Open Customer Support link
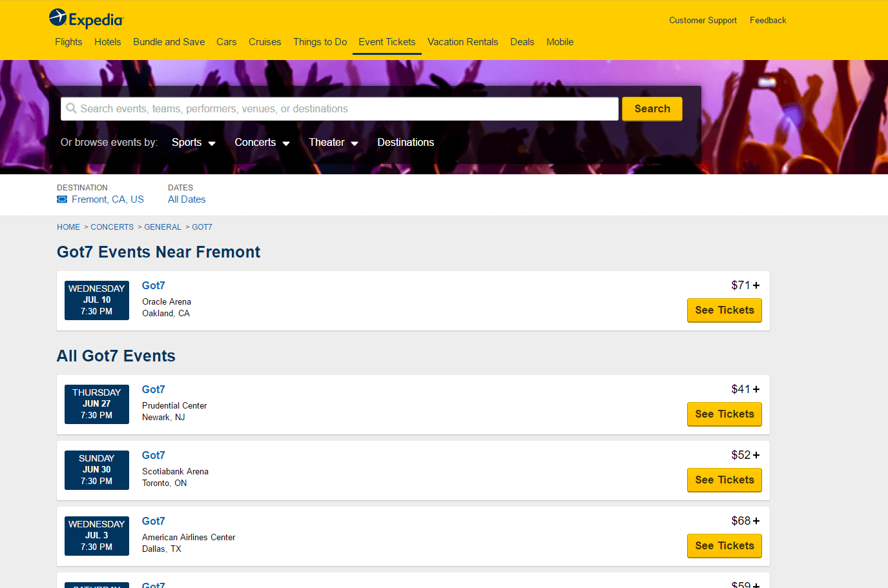888x588 pixels. [x=703, y=21]
